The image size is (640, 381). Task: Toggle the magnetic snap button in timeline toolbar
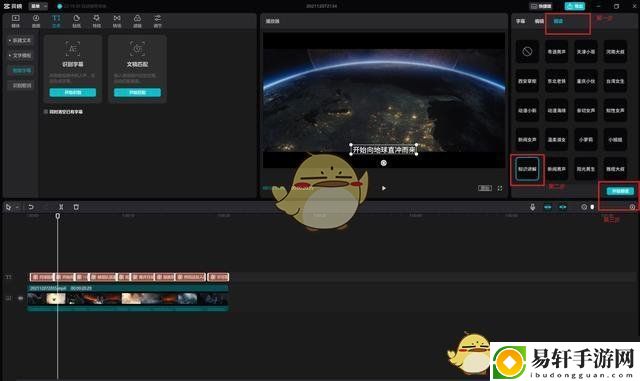click(548, 207)
